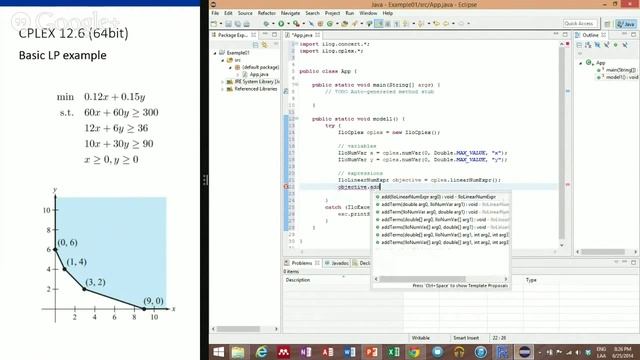Open the Run menu
Image resolution: width=640 pixels, height=360 pixels.
(349, 13)
